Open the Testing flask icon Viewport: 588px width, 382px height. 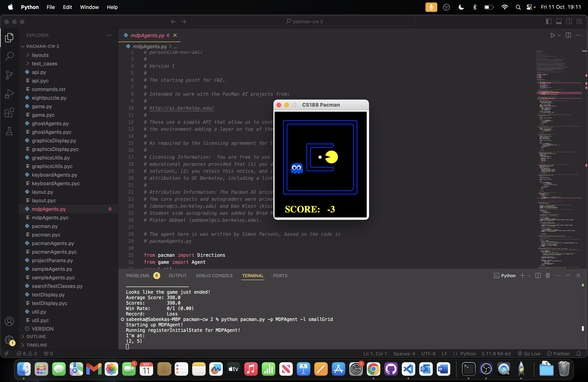click(x=9, y=131)
